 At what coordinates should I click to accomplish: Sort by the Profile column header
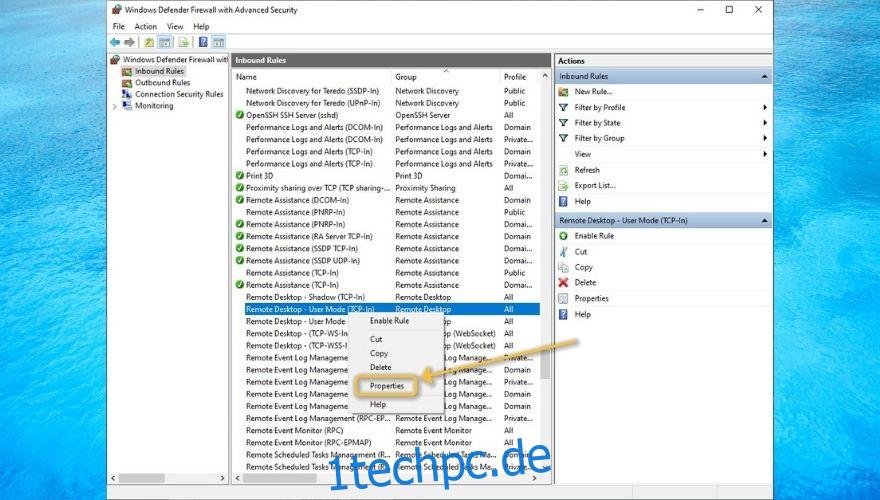(515, 77)
